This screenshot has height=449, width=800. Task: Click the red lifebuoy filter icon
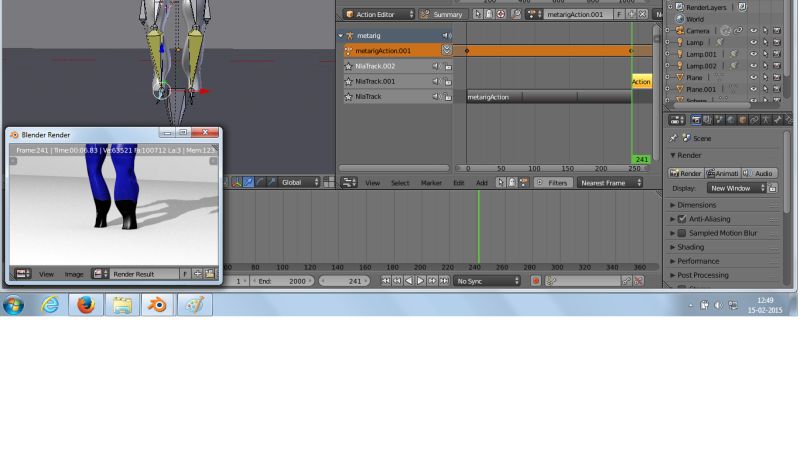(501, 14)
